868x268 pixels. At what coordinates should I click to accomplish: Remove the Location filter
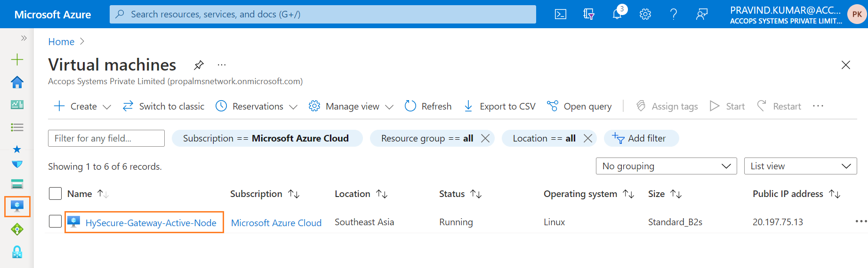tap(588, 138)
